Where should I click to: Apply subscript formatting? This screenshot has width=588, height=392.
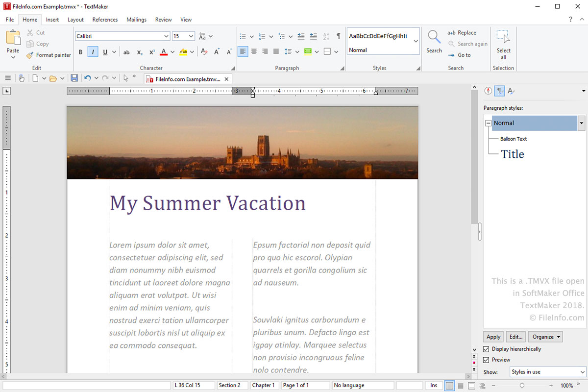pyautogui.click(x=140, y=52)
